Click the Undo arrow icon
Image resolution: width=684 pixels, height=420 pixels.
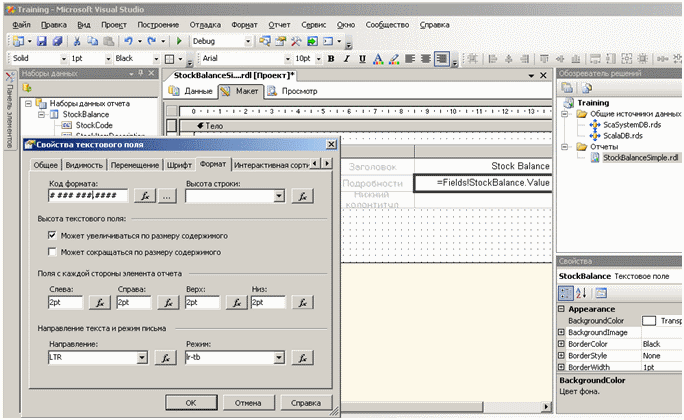click(x=128, y=41)
